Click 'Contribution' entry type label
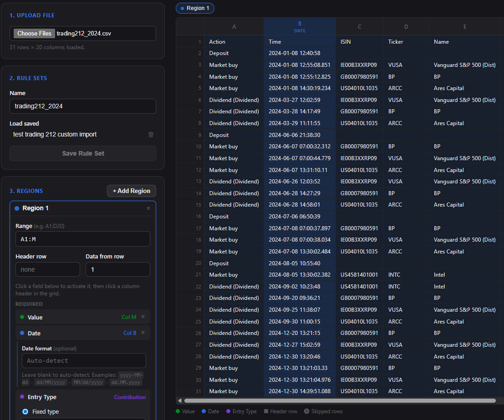The width and height of the screenshot is (504, 420). point(130,397)
